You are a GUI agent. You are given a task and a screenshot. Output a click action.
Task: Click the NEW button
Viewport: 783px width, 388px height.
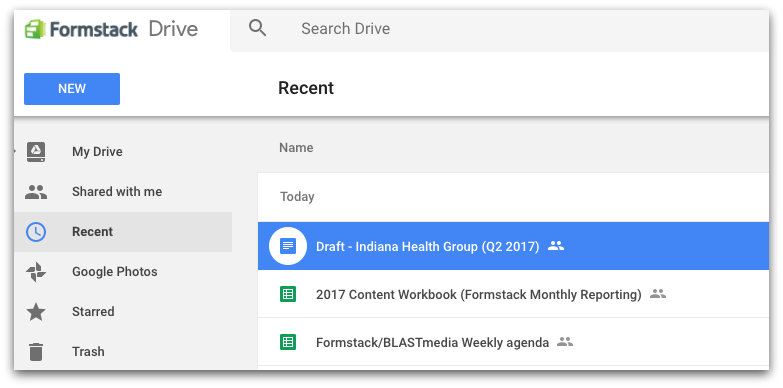(72, 89)
